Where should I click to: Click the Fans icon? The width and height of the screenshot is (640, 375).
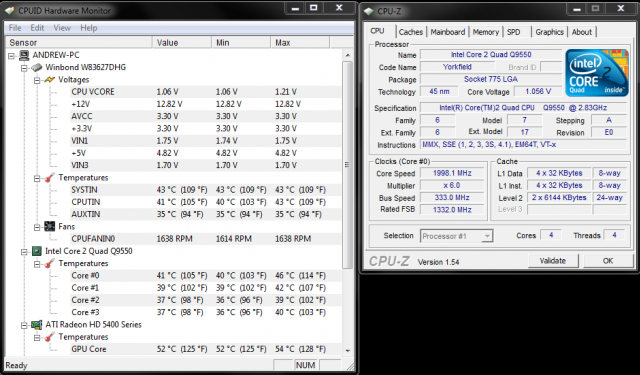click(x=49, y=226)
